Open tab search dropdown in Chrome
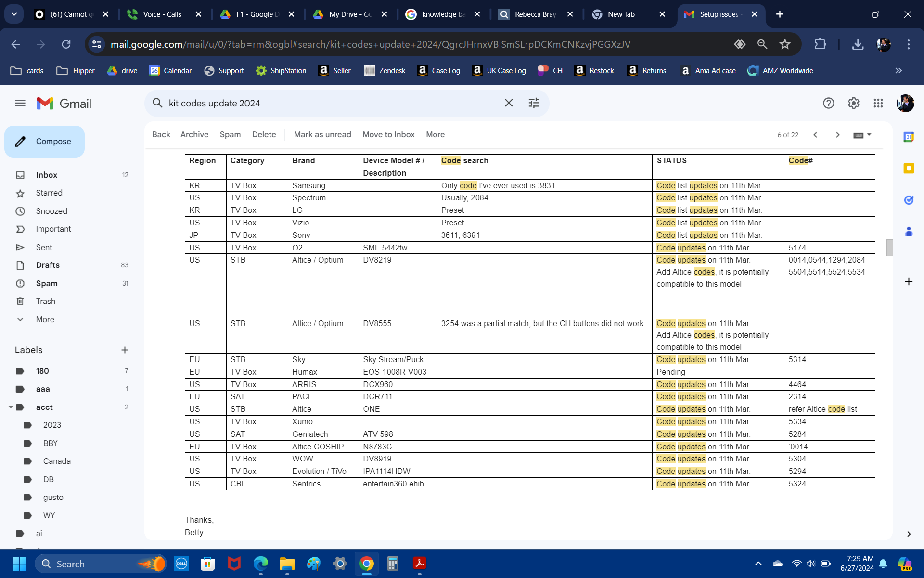The width and height of the screenshot is (924, 578). [x=14, y=14]
